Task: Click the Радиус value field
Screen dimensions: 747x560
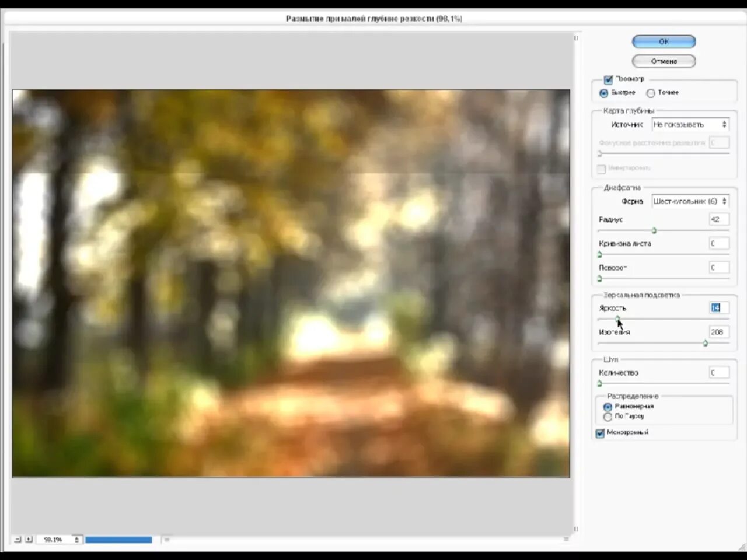Action: [719, 219]
